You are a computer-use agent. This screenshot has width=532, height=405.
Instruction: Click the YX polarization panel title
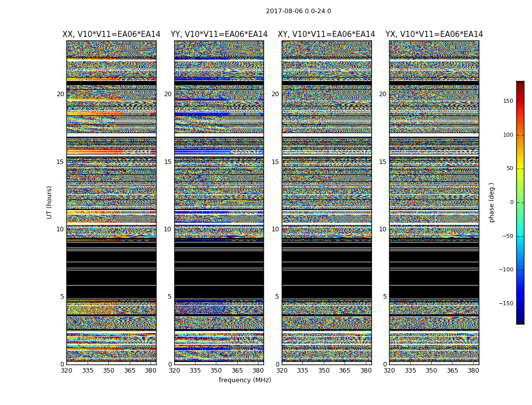coord(434,34)
